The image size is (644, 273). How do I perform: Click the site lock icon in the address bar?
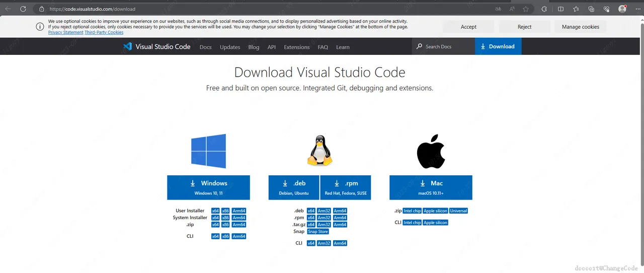(x=41, y=9)
